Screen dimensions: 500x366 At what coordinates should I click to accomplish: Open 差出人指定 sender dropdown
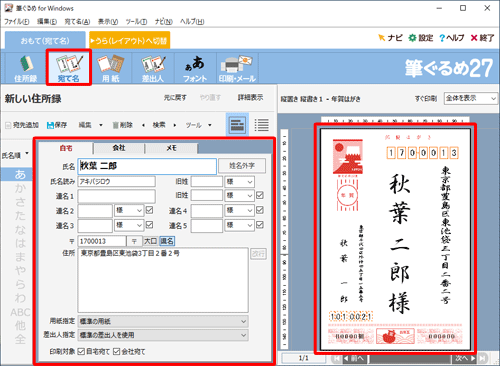(163, 335)
